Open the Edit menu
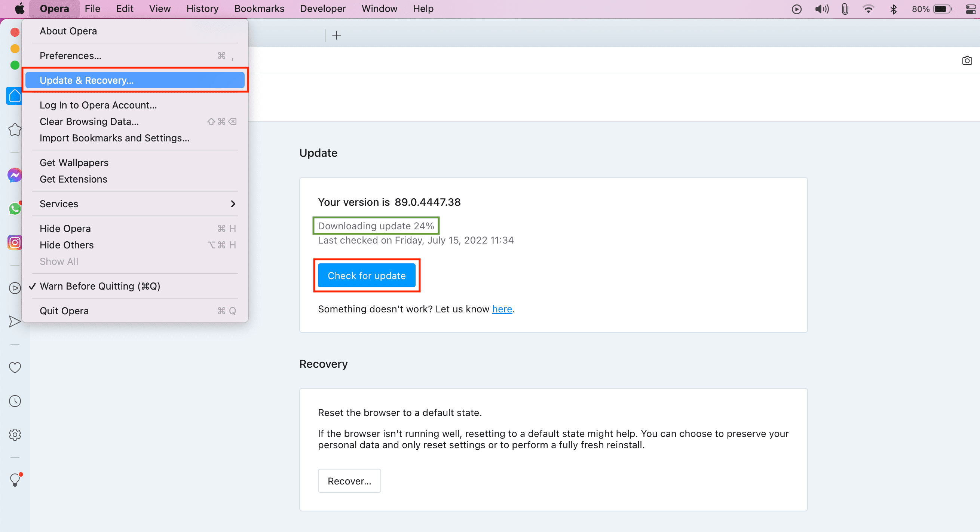 pos(125,8)
